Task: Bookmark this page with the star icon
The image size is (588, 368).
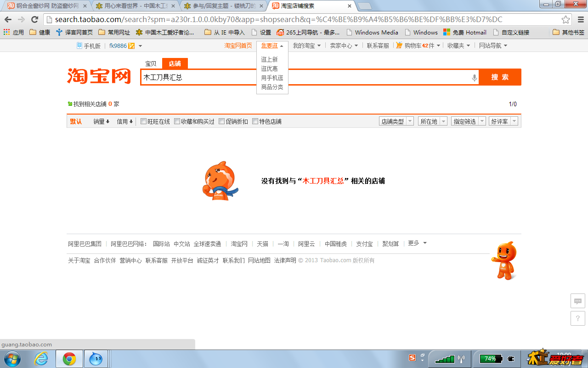Action: [x=566, y=19]
